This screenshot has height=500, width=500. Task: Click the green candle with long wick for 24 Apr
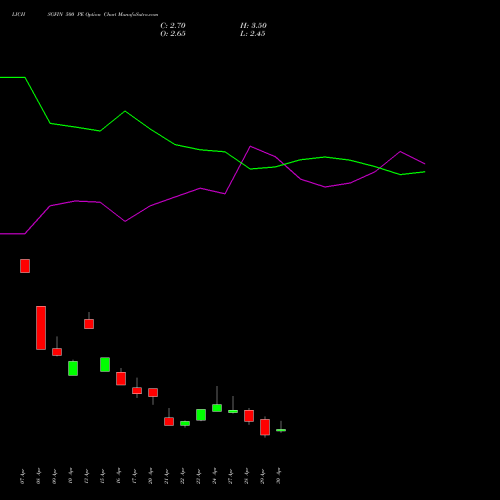click(x=217, y=408)
